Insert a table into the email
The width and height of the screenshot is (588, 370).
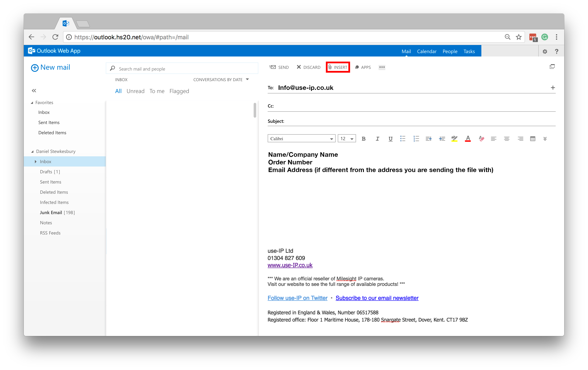tap(533, 138)
